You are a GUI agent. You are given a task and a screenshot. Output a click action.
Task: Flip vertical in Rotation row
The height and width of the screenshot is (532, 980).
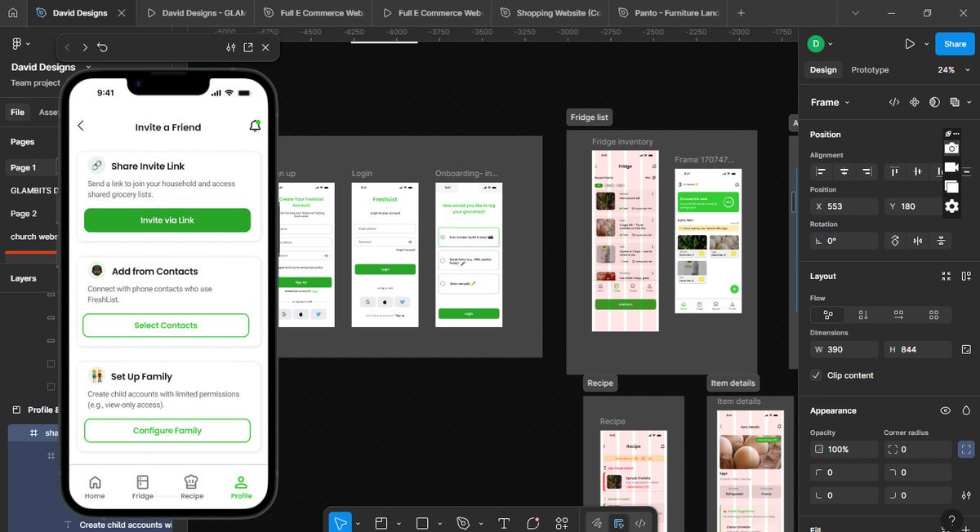(x=941, y=241)
